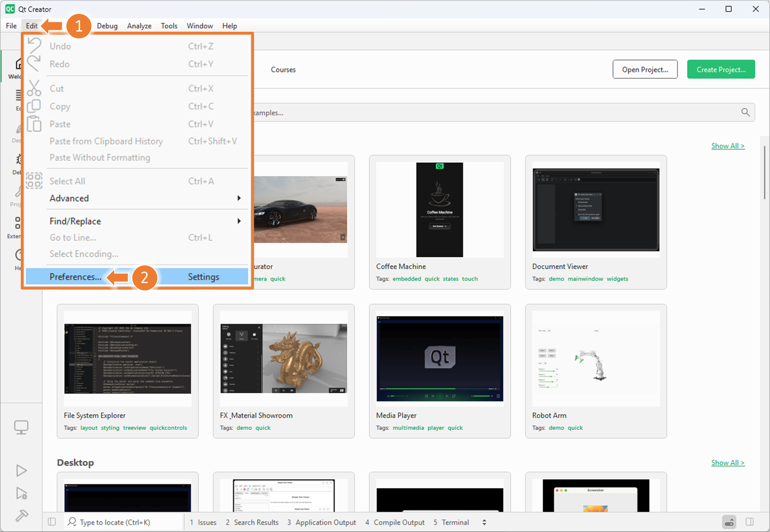Image resolution: width=770 pixels, height=532 pixels.
Task: Click the widgets tag
Action: point(617,279)
